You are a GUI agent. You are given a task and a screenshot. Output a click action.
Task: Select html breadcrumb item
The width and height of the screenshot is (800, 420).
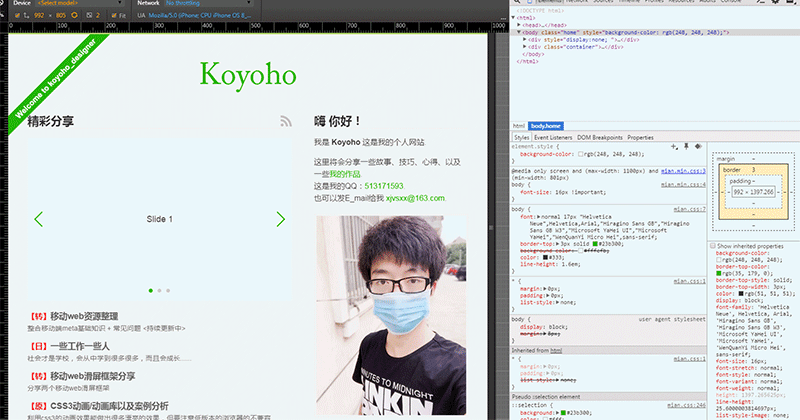(x=519, y=126)
